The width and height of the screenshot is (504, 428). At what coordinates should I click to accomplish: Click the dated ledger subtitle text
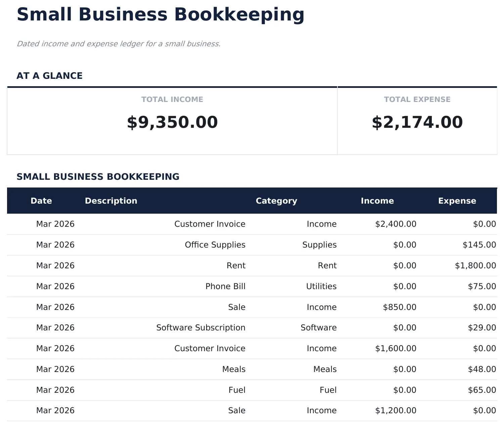(x=119, y=44)
